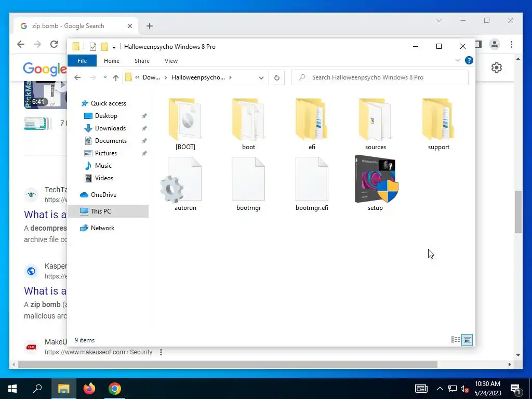This screenshot has height=399, width=532.
Task: Go up one folder level
Action: click(116, 78)
